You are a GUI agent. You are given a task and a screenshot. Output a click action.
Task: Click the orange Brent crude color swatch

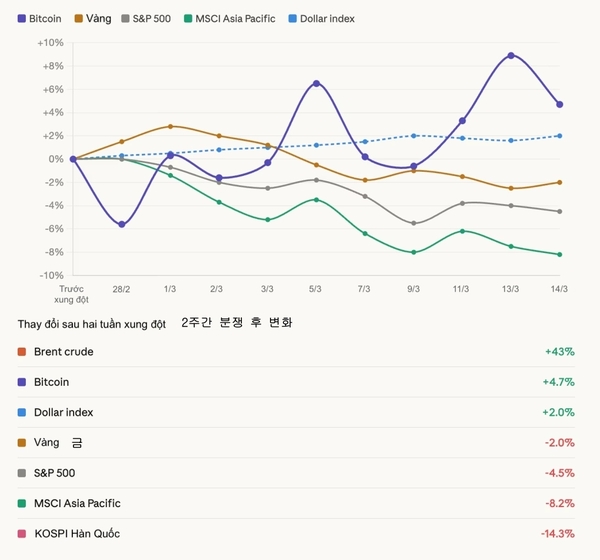click(23, 352)
